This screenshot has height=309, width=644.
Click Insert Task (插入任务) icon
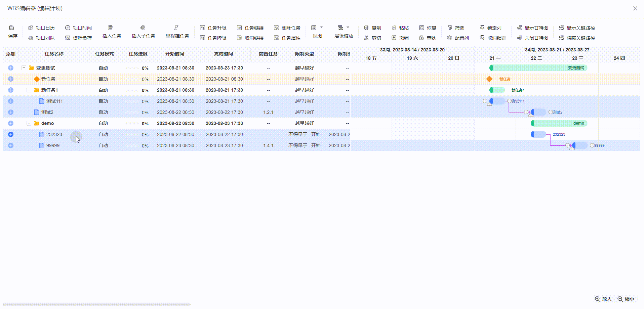[x=111, y=28]
